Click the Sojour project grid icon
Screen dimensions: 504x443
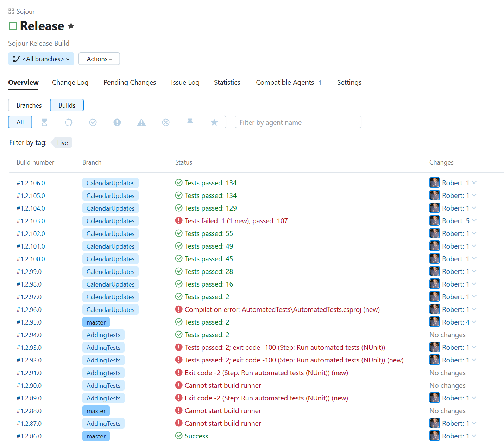click(11, 12)
